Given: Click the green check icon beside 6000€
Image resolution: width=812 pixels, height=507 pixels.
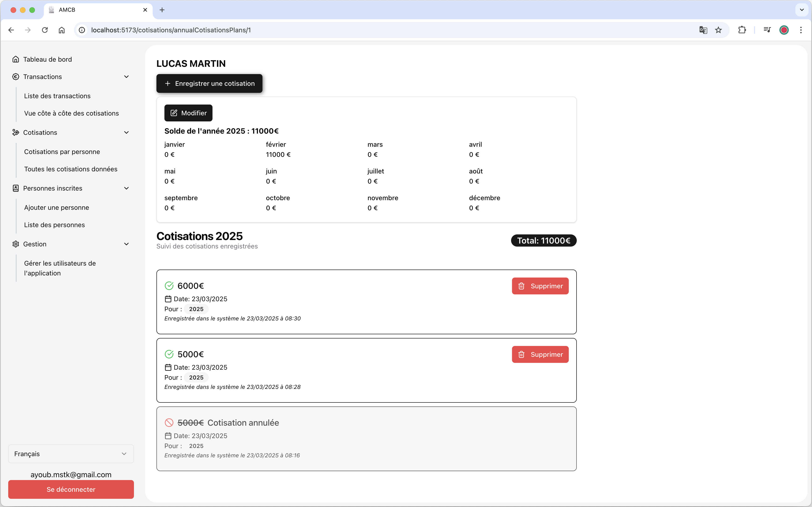Looking at the screenshot, I should tap(169, 286).
